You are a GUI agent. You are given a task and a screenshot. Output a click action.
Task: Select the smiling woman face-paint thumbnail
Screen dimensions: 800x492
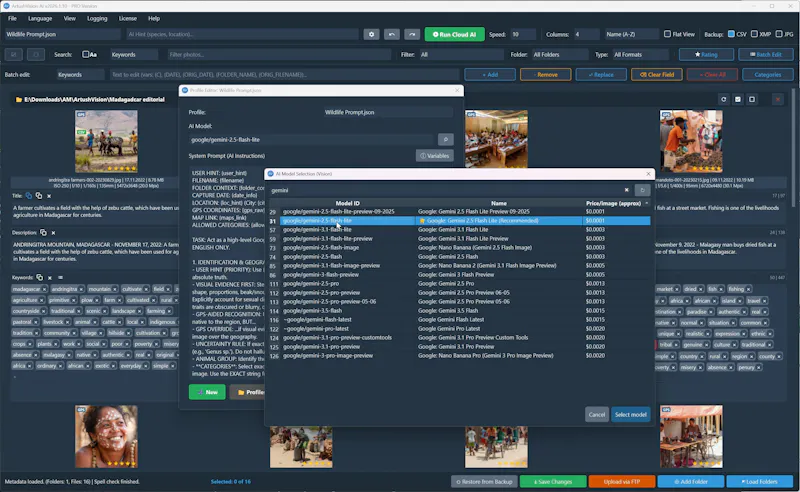pyautogui.click(x=106, y=436)
